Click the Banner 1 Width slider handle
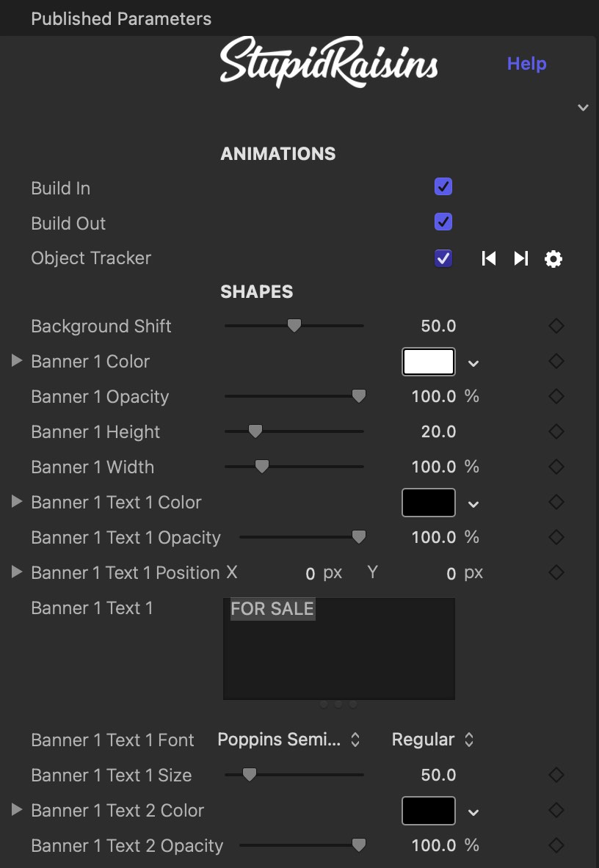 (x=262, y=467)
